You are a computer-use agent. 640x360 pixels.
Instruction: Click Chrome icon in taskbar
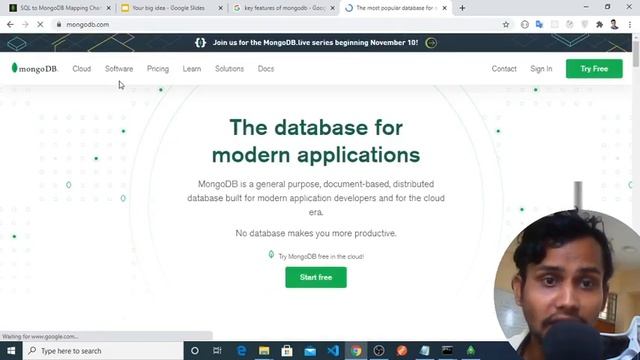click(356, 351)
